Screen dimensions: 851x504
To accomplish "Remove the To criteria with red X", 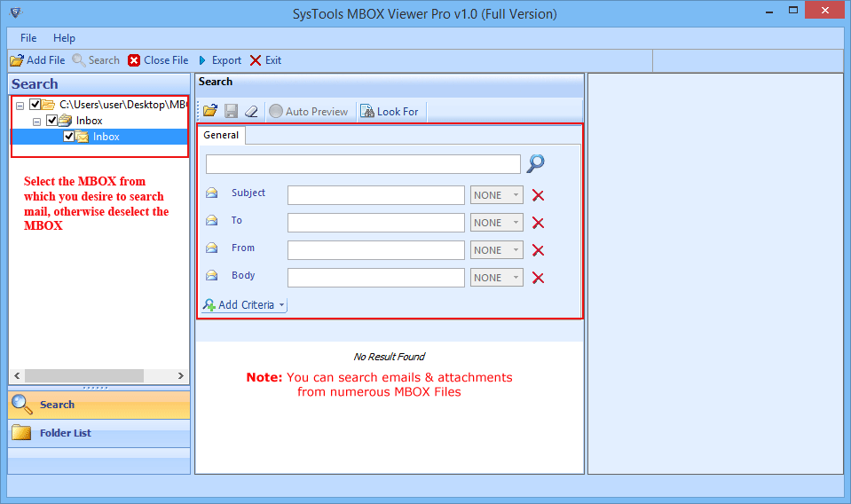I will point(538,223).
